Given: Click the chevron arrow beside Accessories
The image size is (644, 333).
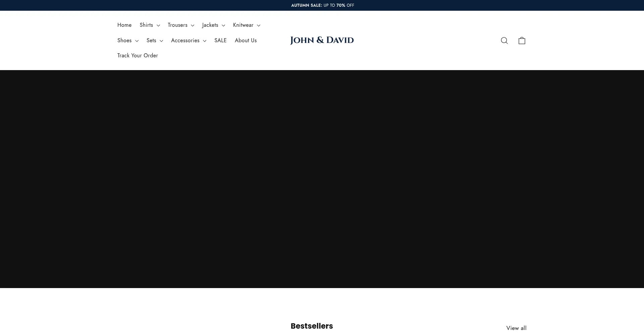Looking at the screenshot, I should (x=205, y=41).
